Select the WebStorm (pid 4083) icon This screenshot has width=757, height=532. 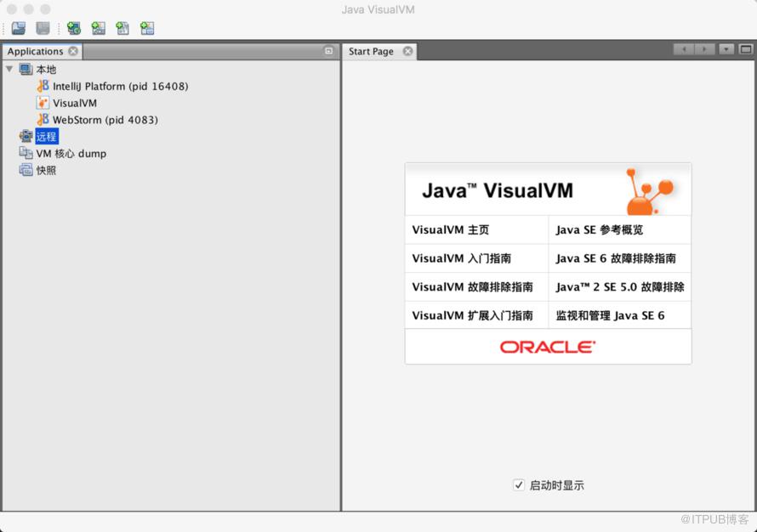tap(43, 120)
